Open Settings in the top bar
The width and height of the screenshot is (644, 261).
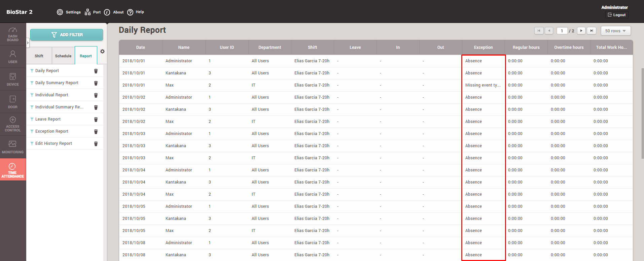coord(69,12)
